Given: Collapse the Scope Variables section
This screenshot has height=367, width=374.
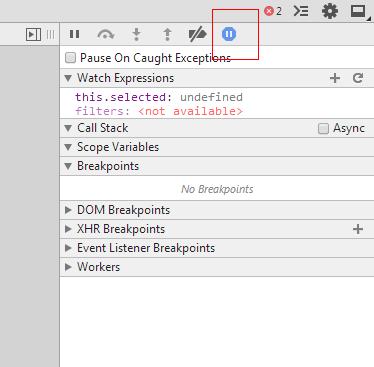Looking at the screenshot, I should 68,147.
